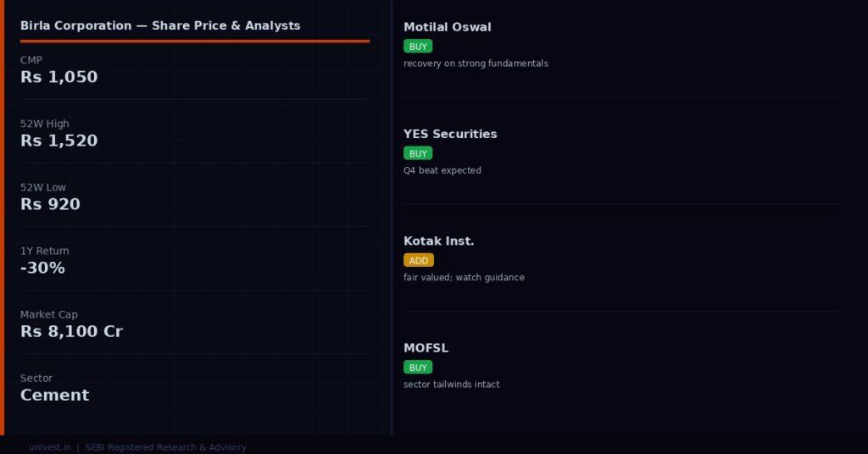Select the 52W Low label
This screenshot has height=454, width=868.
pos(43,187)
